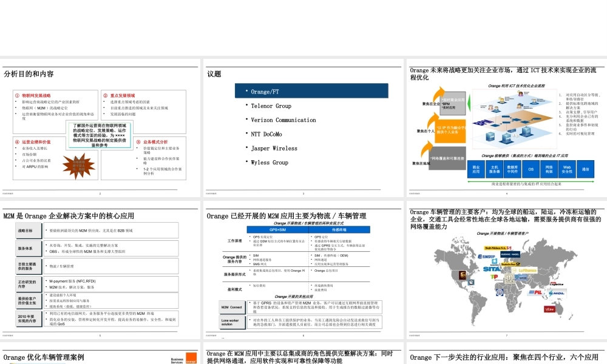This screenshot has width=607, height=364.
Task: Click the PIL logo on map
Action: (x=535, y=292)
